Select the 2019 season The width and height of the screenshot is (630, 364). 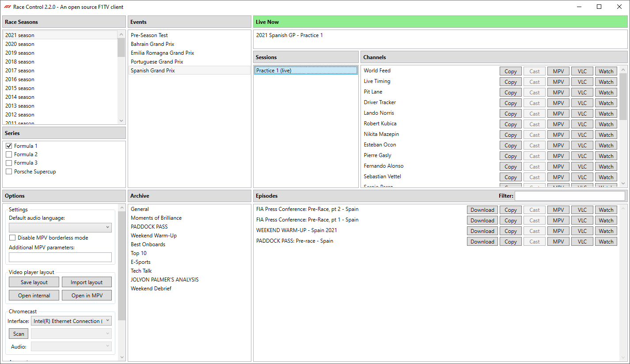[60, 53]
